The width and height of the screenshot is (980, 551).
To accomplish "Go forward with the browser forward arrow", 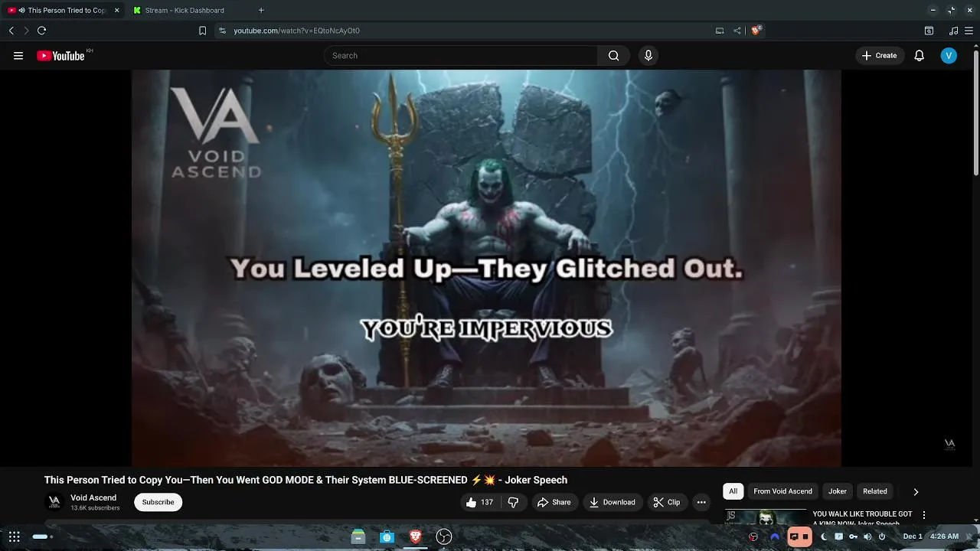I will coord(26,31).
